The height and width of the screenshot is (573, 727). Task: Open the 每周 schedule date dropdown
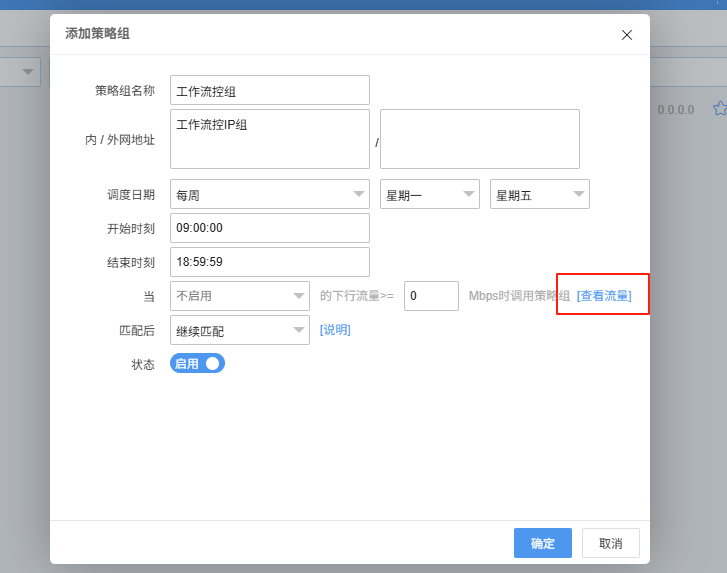coord(270,194)
